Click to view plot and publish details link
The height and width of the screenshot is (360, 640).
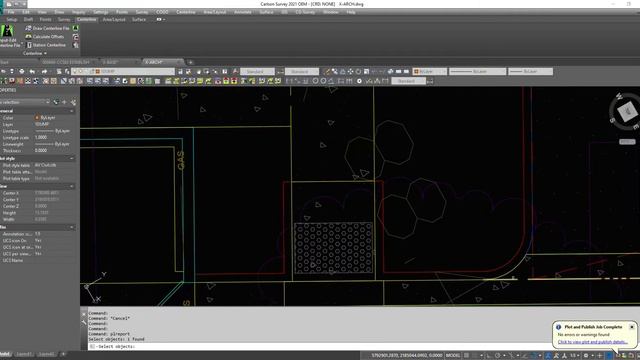pos(592,342)
